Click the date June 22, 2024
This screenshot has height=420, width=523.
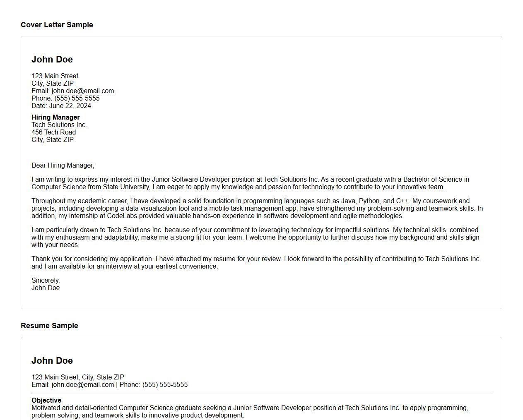pyautogui.click(x=61, y=106)
